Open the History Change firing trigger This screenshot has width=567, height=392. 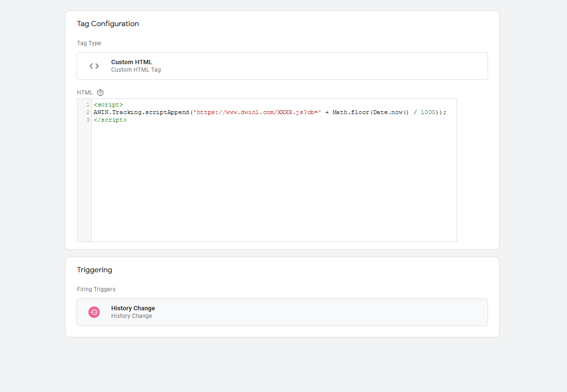coord(282,312)
